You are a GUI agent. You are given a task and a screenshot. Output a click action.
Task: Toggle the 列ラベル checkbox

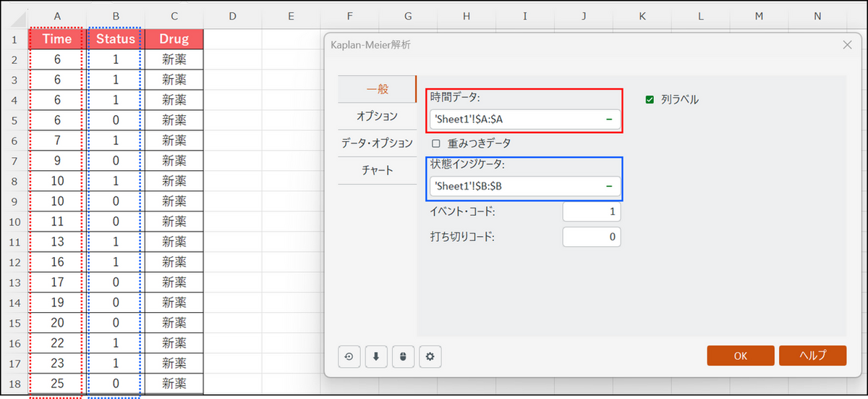(650, 100)
